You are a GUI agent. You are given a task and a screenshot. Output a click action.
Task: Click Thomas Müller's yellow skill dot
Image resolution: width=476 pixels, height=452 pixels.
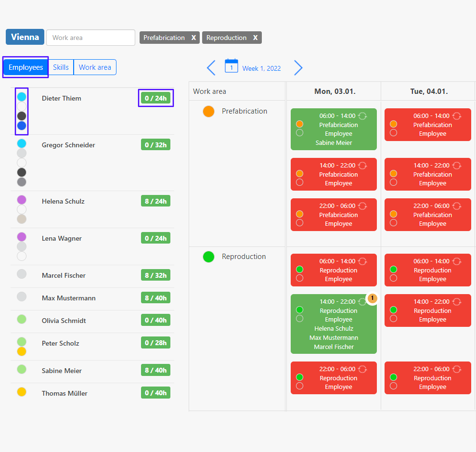point(22,392)
